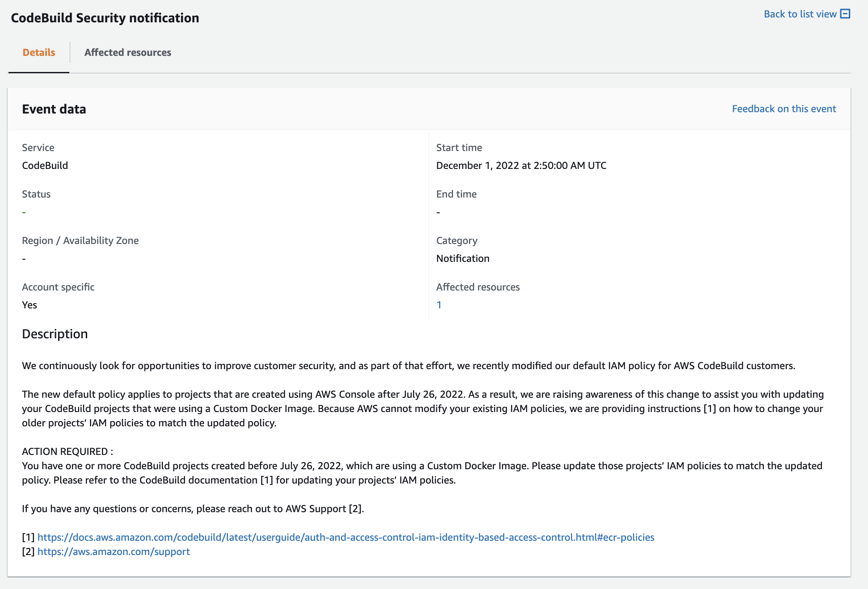Click the 'Status' label

point(36,194)
